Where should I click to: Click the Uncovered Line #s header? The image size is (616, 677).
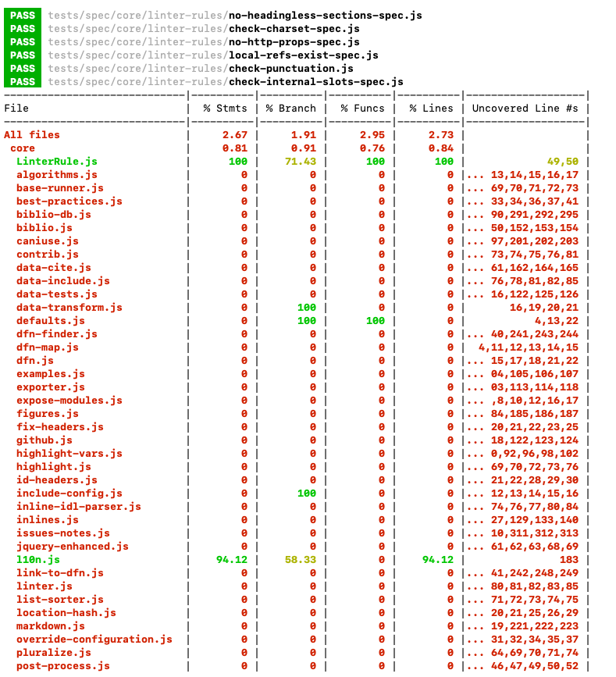[x=525, y=109]
